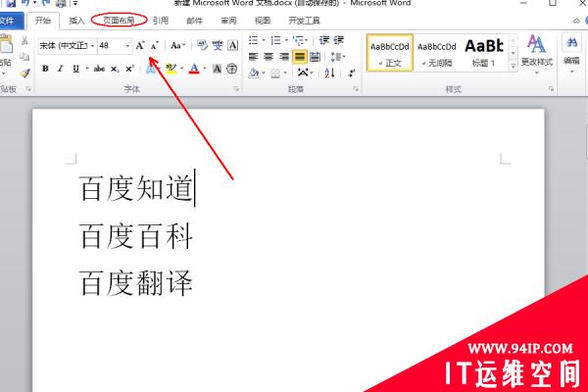The image size is (588, 392).
Task: Switch to the 开发工具 tab
Action: pos(304,21)
